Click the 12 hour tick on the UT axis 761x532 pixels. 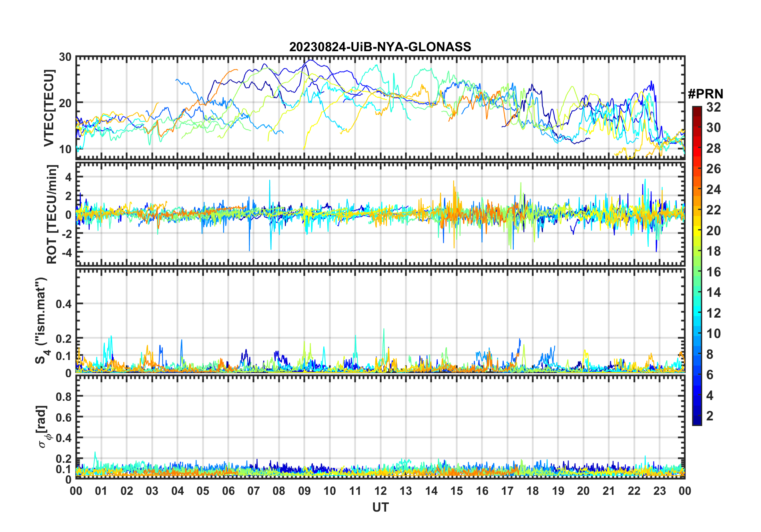coord(380,491)
